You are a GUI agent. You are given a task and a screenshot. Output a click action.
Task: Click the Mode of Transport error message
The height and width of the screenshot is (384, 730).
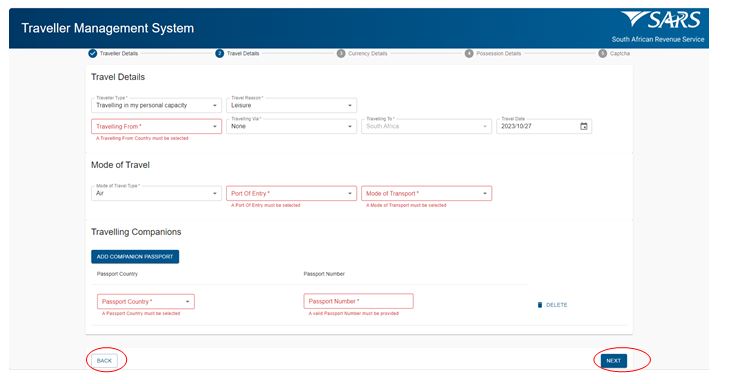pos(406,205)
